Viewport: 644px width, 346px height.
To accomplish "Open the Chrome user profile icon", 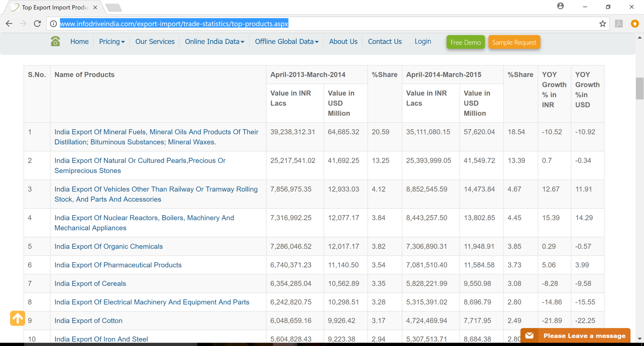I will click(x=560, y=6).
